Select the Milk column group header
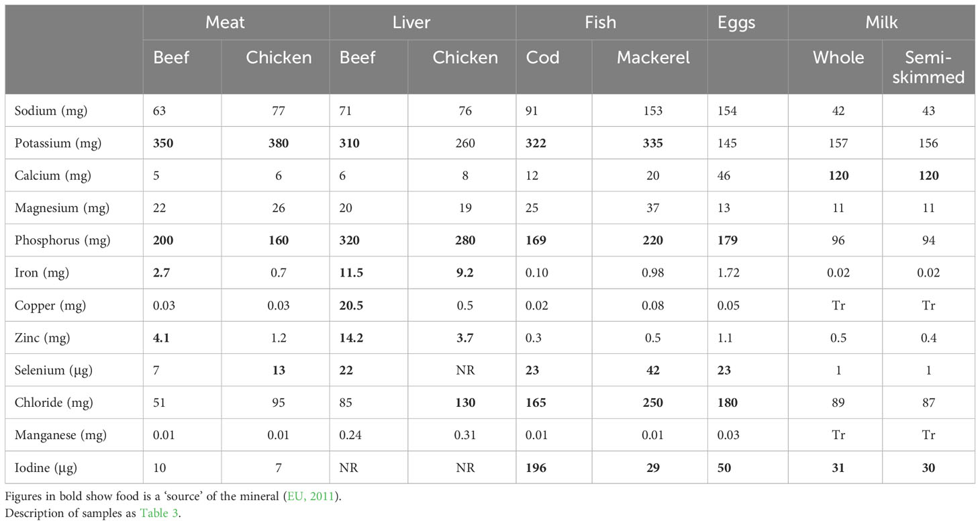980x525 pixels. 881,21
